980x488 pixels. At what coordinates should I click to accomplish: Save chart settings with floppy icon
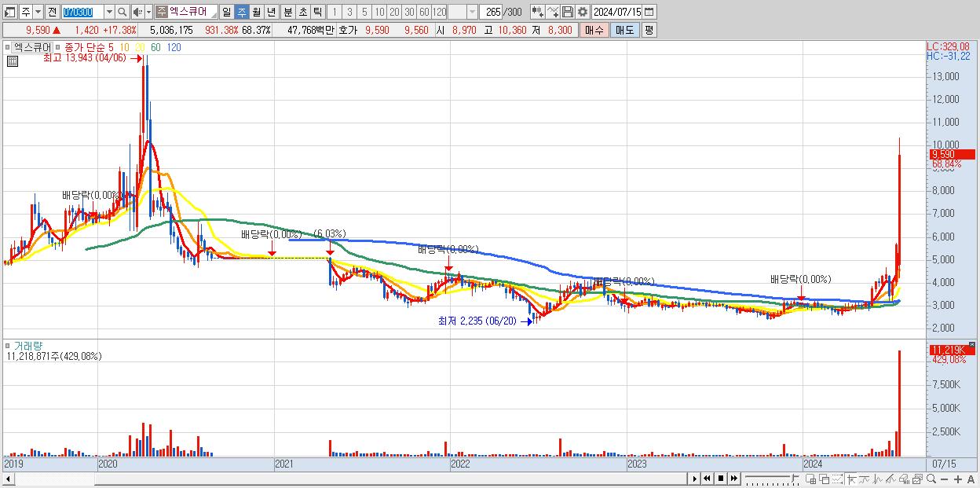pos(568,12)
